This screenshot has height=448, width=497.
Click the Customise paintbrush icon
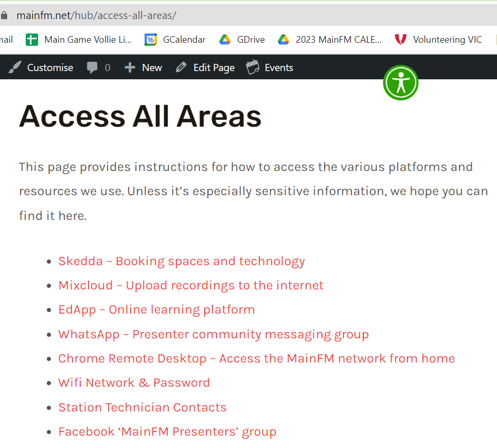[x=15, y=67]
